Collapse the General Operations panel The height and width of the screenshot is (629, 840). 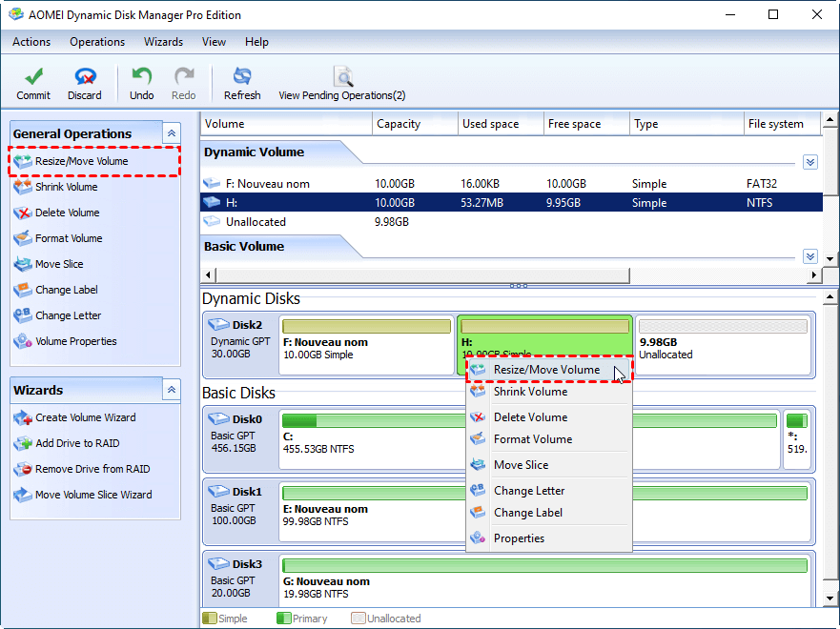[172, 133]
